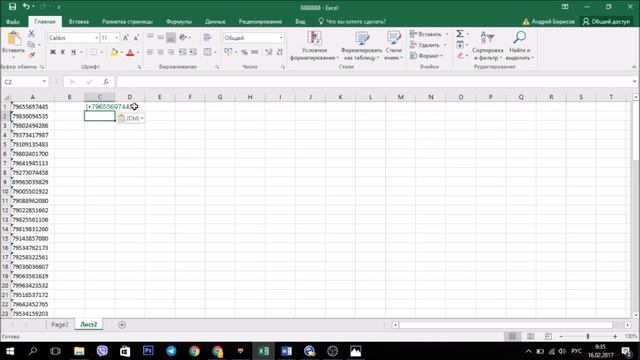Click the Paste (Вставить) clipboard icon

click(x=13, y=39)
